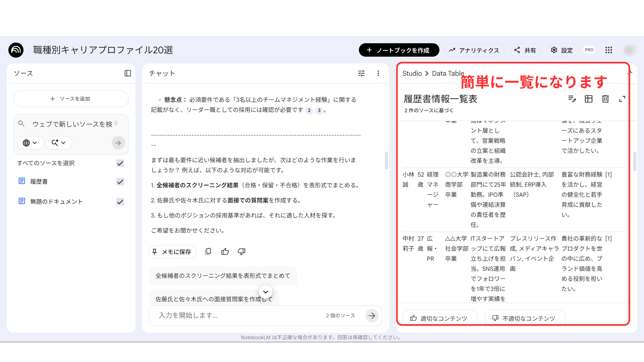The width and height of the screenshot is (644, 362).
Task: Expand the discover sources dropdown
Action: pos(59,143)
